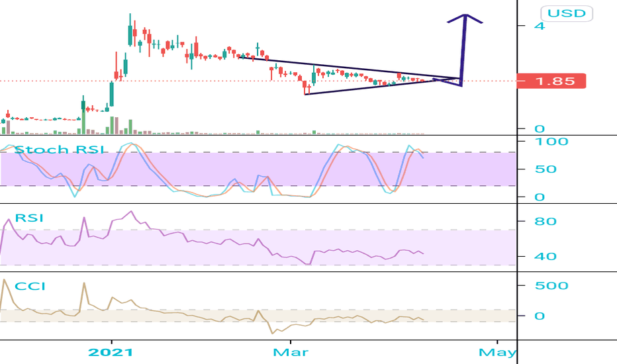
Task: Select Stoch RSI scale value 50
Action: click(546, 169)
